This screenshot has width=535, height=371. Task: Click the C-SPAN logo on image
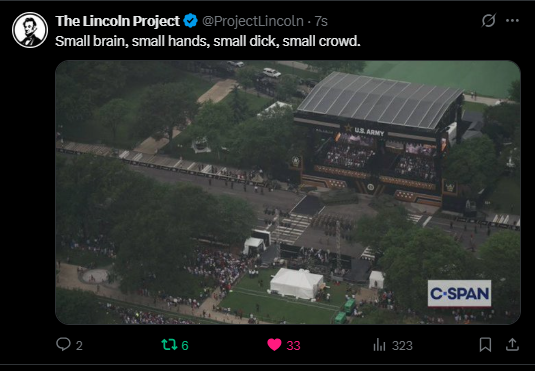click(459, 294)
